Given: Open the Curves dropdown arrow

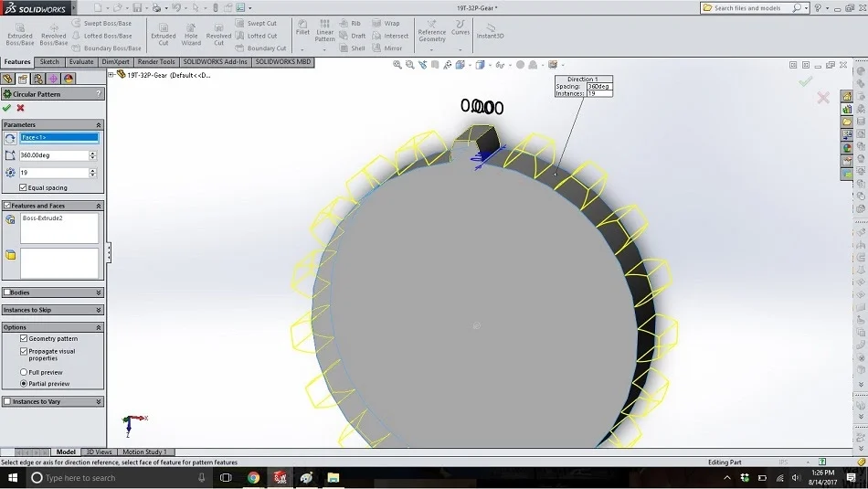Looking at the screenshot, I should pos(460,50).
